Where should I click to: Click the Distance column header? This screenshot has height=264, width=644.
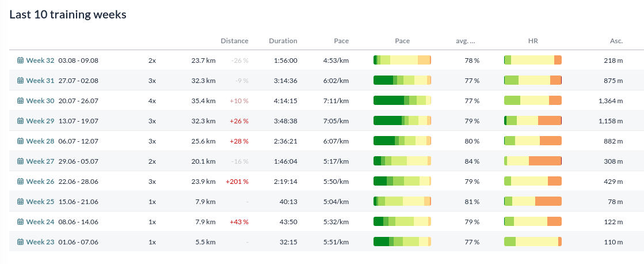(x=234, y=41)
